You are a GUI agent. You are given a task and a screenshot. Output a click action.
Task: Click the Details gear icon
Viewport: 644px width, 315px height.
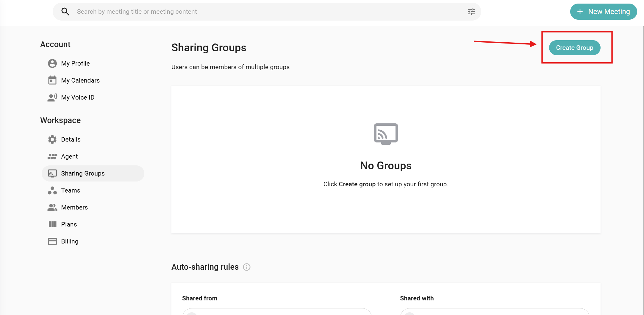click(x=52, y=139)
